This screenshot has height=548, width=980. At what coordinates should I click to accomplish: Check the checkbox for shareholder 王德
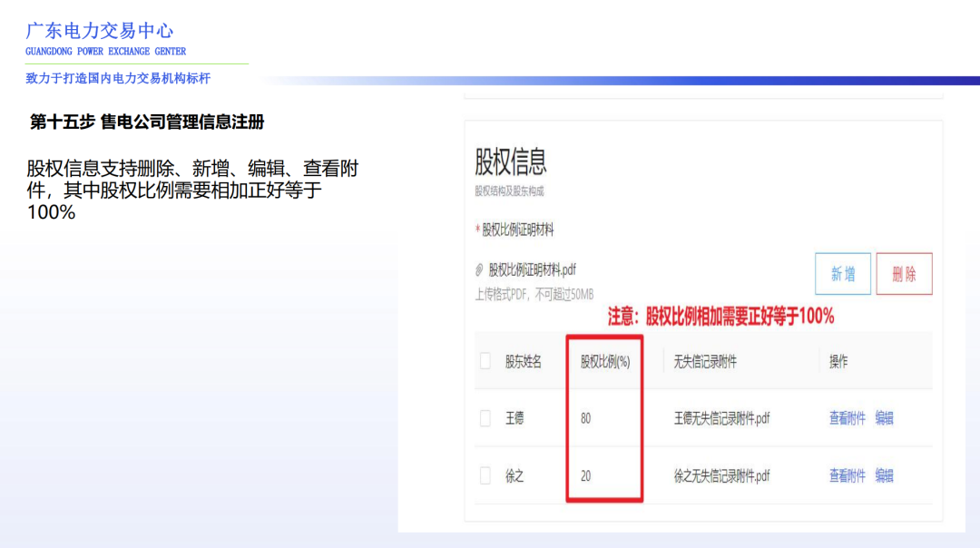(x=487, y=418)
